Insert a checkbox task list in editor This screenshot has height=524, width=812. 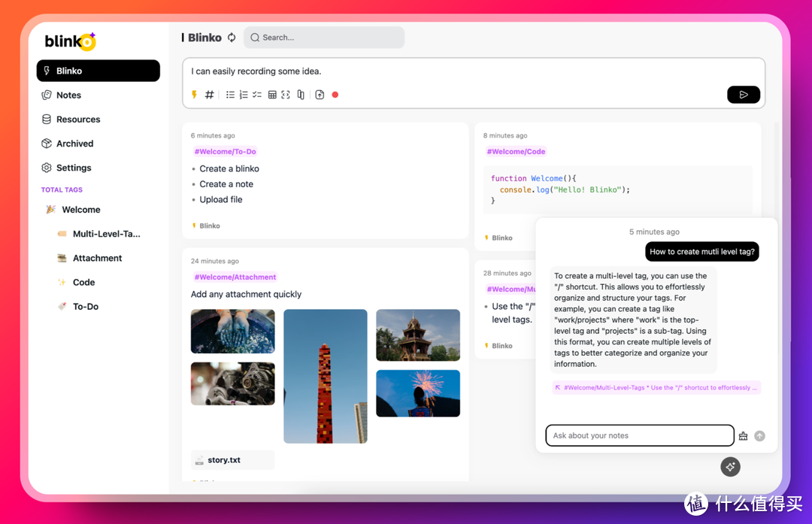click(x=257, y=95)
